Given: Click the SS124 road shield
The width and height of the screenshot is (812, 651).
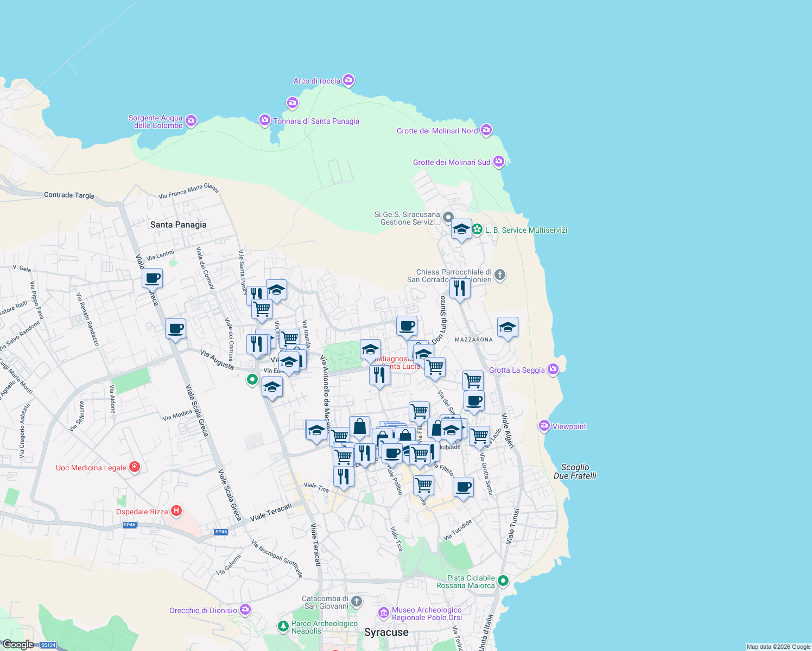Looking at the screenshot, I should pos(48,645).
